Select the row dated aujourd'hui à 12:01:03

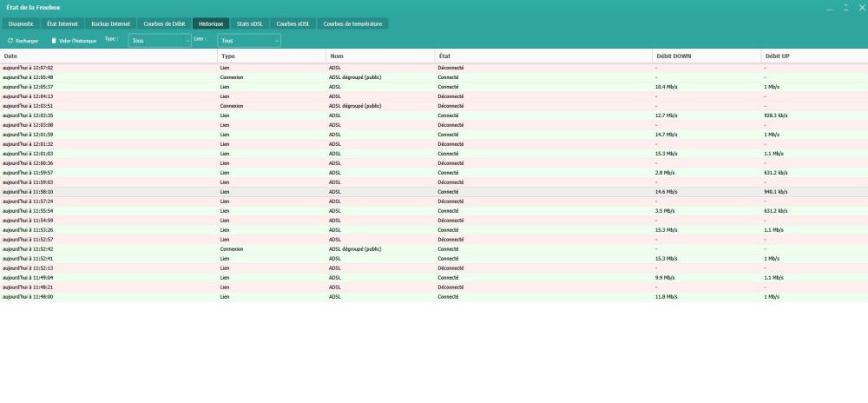[434, 154]
